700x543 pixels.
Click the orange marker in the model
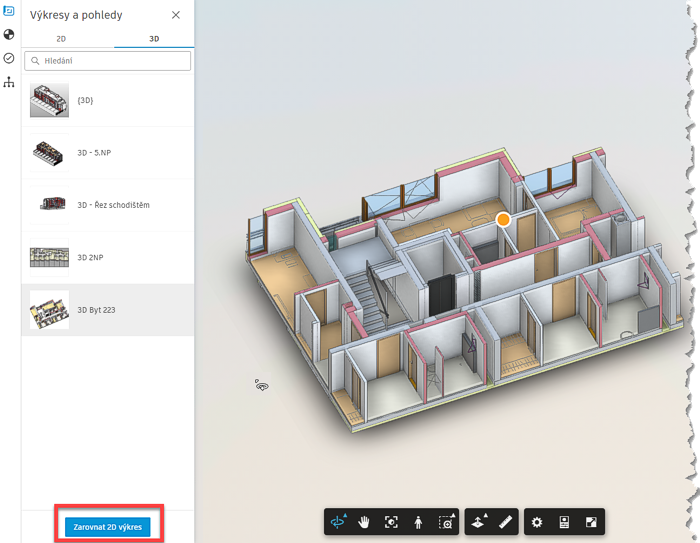[503, 219]
